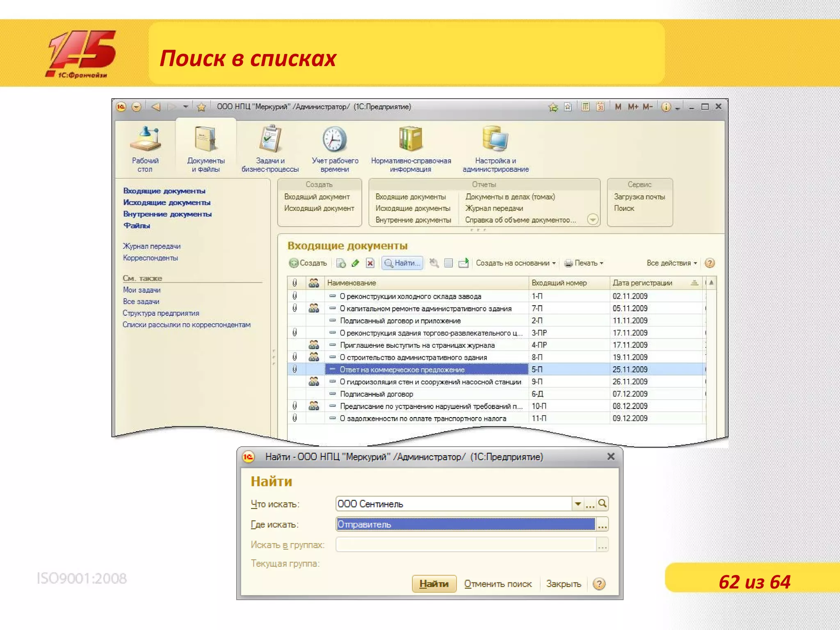840x630 pixels.
Task: Click ellipsis button of Где искать field
Action: (602, 524)
